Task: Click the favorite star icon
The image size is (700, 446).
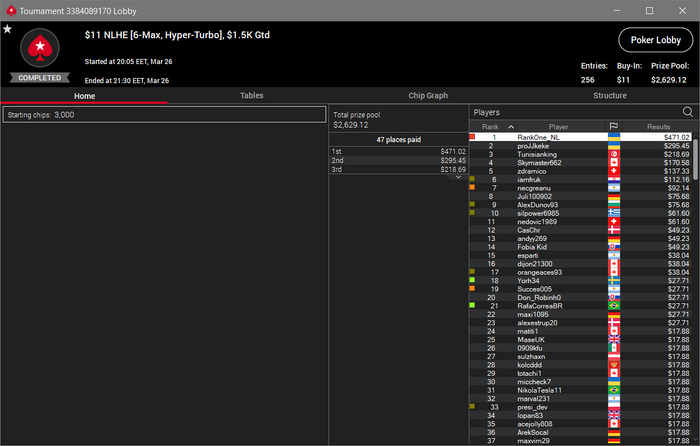Action: click(x=7, y=29)
